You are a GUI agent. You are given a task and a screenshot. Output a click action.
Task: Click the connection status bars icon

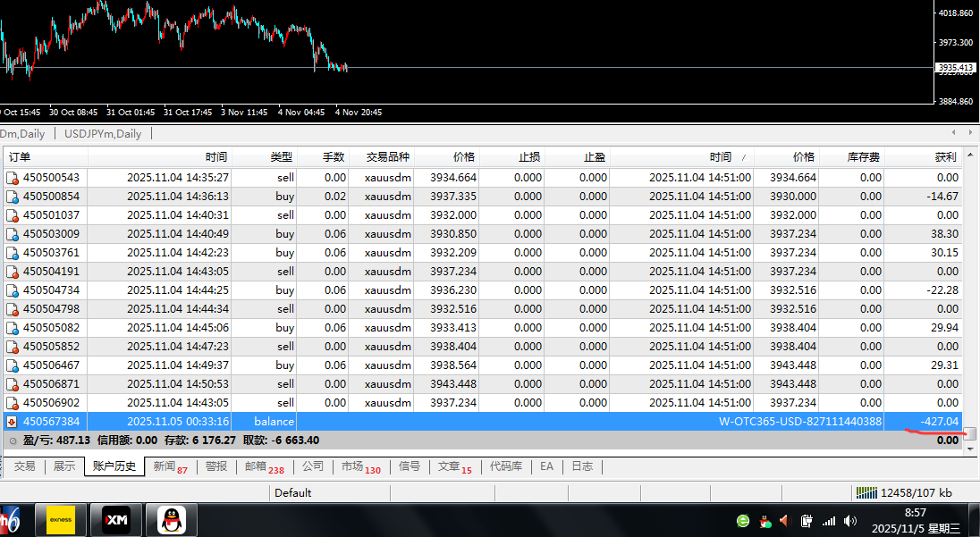[866, 492]
